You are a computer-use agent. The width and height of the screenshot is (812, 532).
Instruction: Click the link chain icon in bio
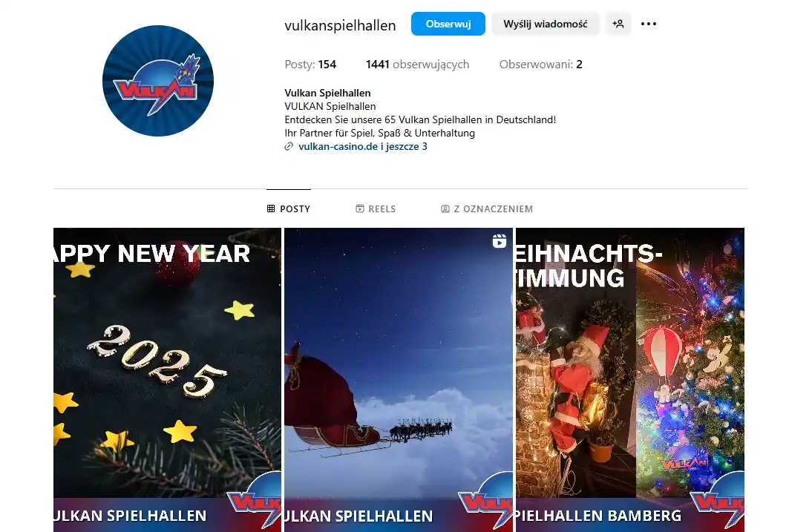[289, 146]
